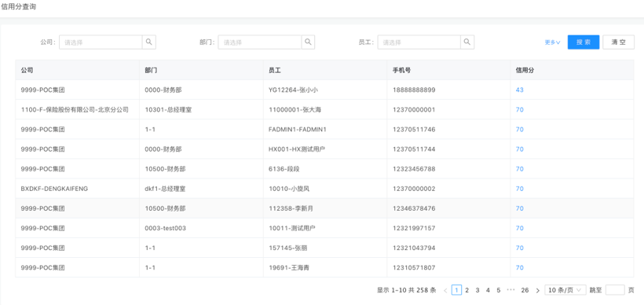Open credit score 70 for 李新月
Viewport: 644px width, 305px height.
click(520, 208)
